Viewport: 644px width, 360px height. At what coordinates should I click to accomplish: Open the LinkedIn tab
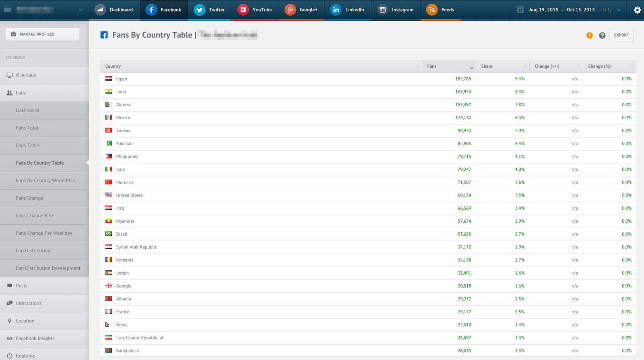click(x=347, y=10)
